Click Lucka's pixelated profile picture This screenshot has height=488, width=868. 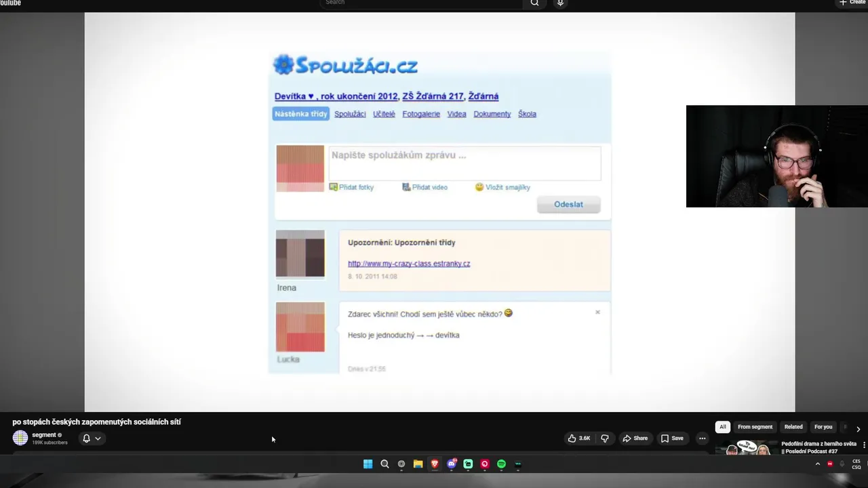click(x=300, y=327)
